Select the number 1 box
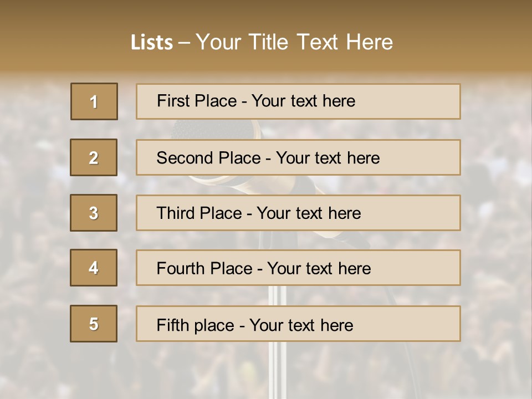The width and height of the screenshot is (532, 399). coord(94,101)
